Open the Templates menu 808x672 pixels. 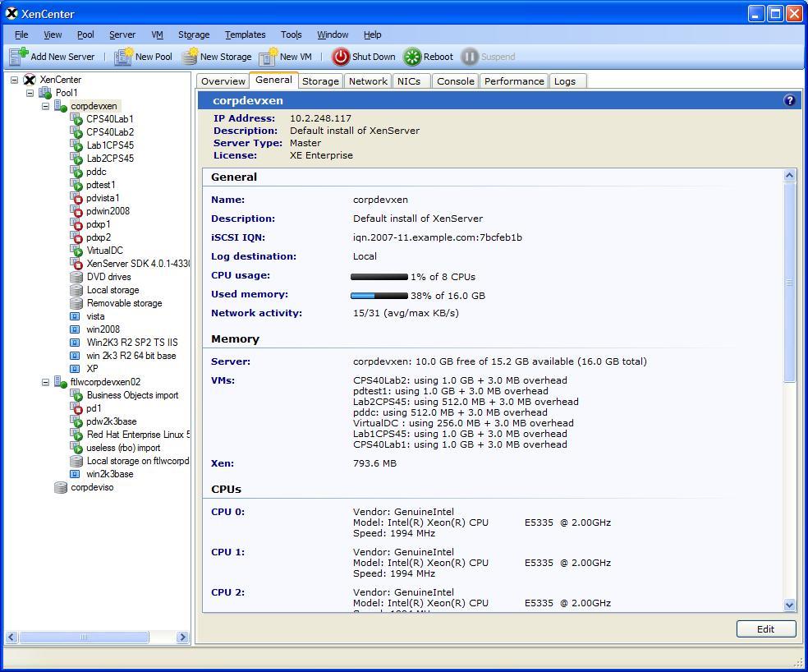click(x=245, y=35)
